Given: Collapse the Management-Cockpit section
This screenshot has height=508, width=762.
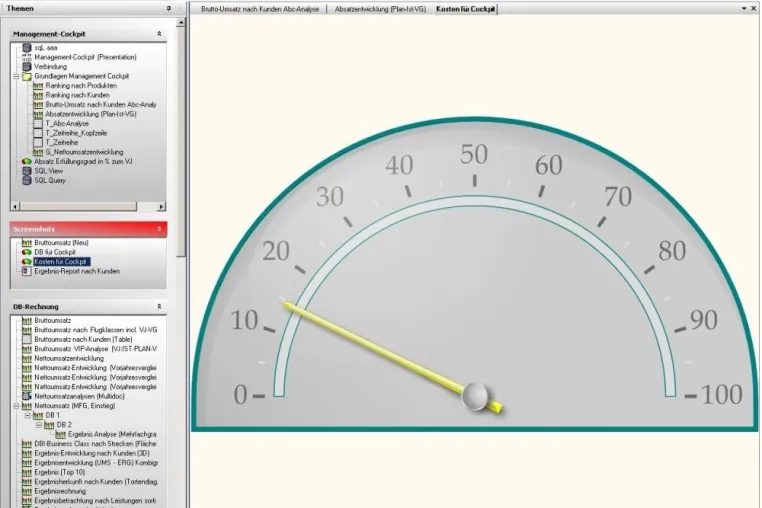Looking at the screenshot, I should 159,34.
